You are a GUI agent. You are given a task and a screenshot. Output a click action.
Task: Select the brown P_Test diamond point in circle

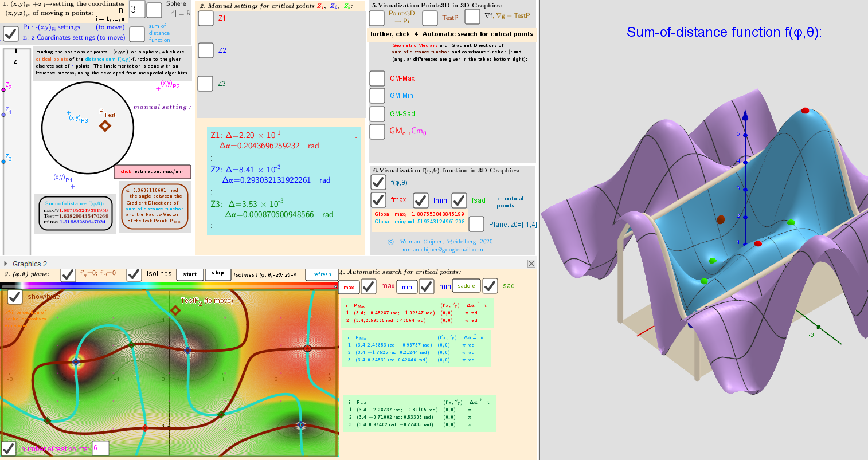tap(105, 125)
